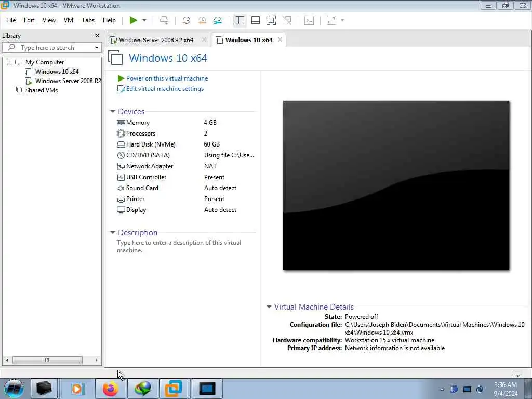
Task: Click Power on this virtual machine
Action: click(163, 78)
